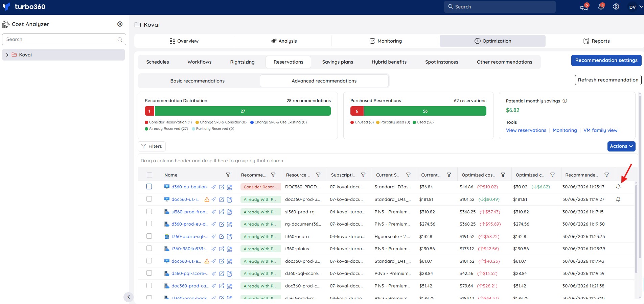
Task: Click the last action icon for d360-pql-score
Action: (x=230, y=274)
